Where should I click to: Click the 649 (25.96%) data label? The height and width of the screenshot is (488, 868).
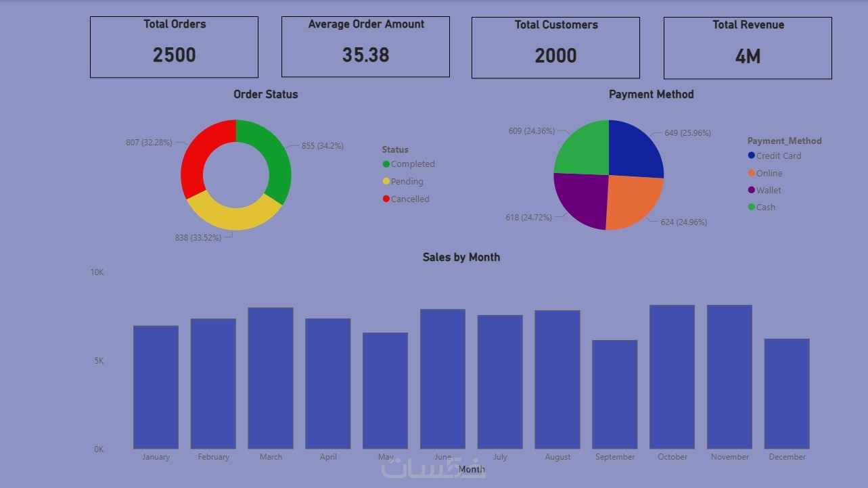pyautogui.click(x=687, y=133)
